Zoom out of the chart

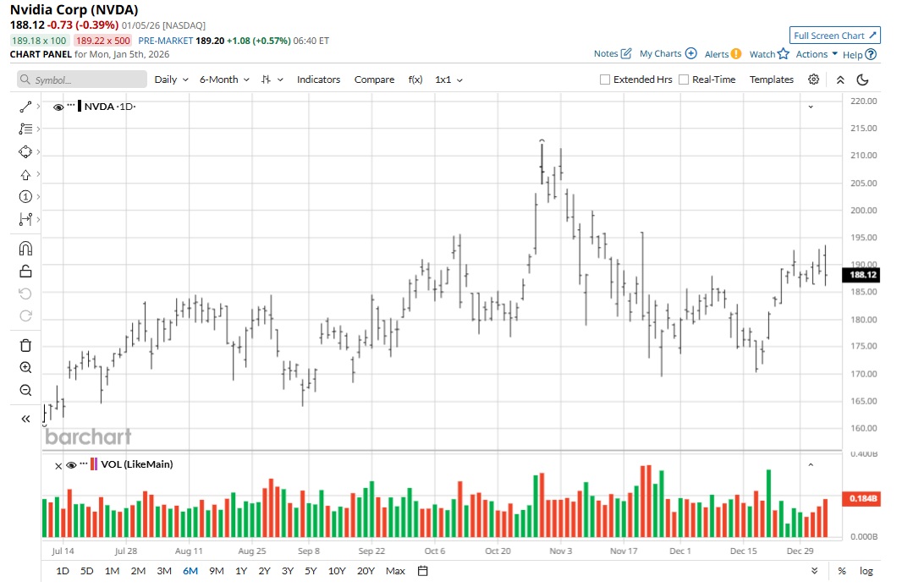tap(25, 391)
